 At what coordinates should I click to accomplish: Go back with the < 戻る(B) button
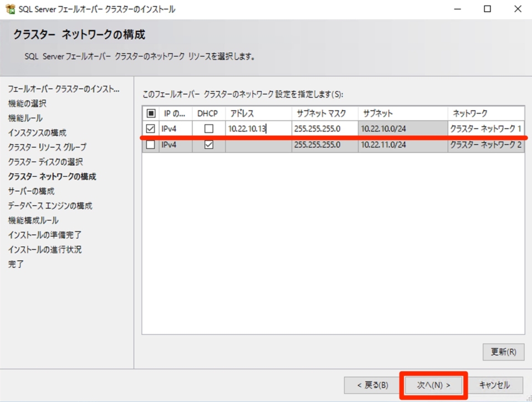click(372, 385)
